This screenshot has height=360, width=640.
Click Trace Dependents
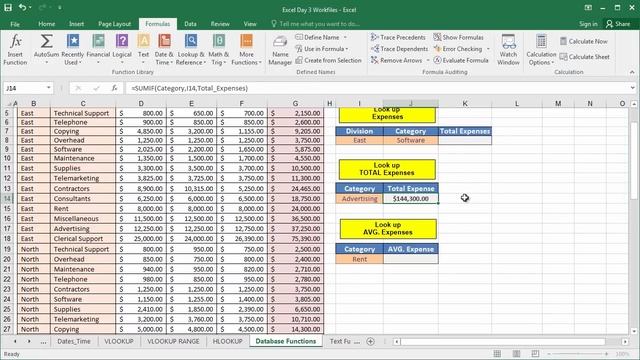click(399, 49)
